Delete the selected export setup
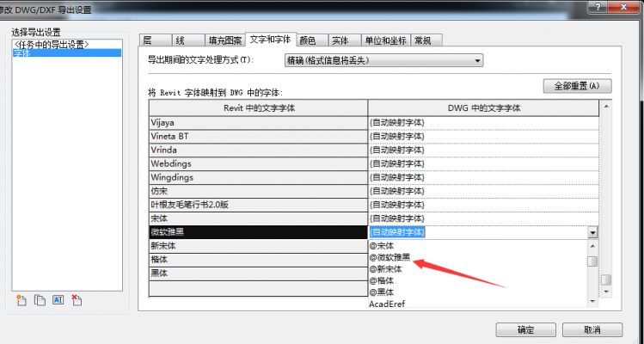The image size is (644, 344). pyautogui.click(x=77, y=300)
